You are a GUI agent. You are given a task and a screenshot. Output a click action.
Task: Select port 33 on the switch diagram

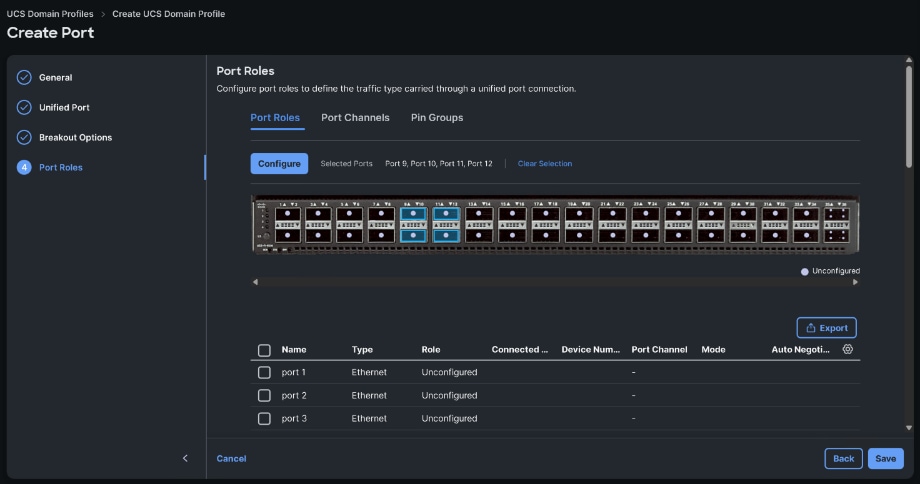coord(806,214)
